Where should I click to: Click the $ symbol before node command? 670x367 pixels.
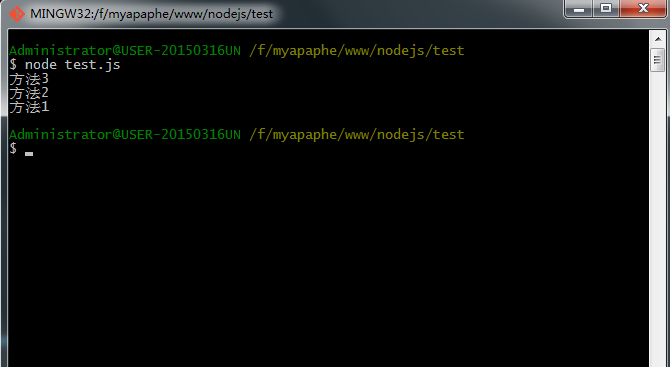click(13, 65)
